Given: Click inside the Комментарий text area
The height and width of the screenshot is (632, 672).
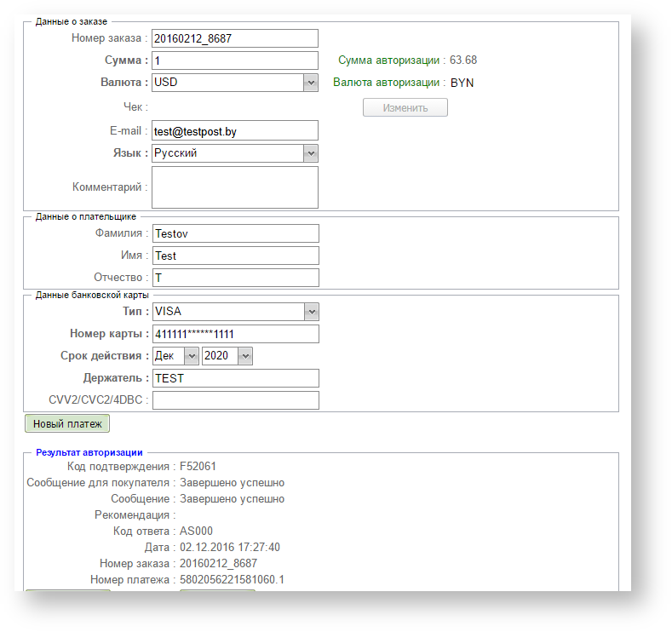Looking at the screenshot, I should tap(234, 187).
